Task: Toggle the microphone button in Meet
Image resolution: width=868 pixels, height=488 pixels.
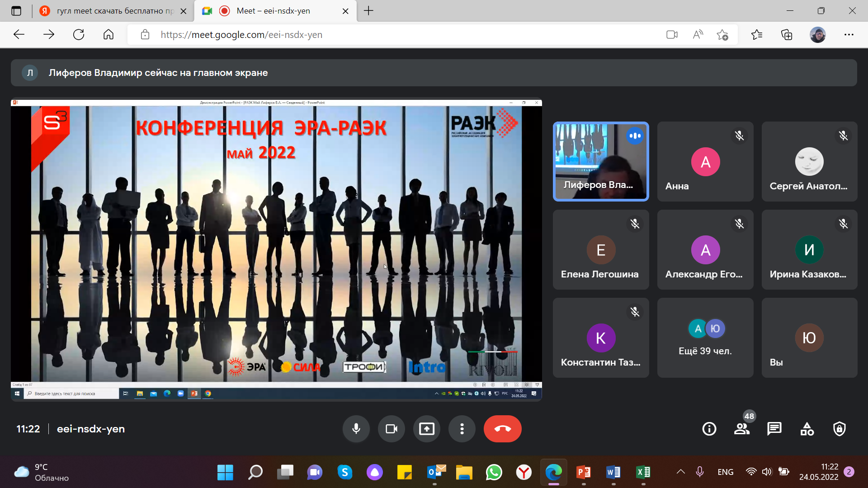Action: click(x=356, y=428)
